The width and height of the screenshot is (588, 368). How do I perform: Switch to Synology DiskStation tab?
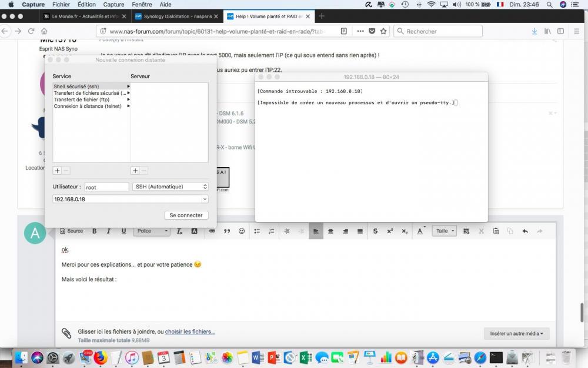(x=178, y=16)
